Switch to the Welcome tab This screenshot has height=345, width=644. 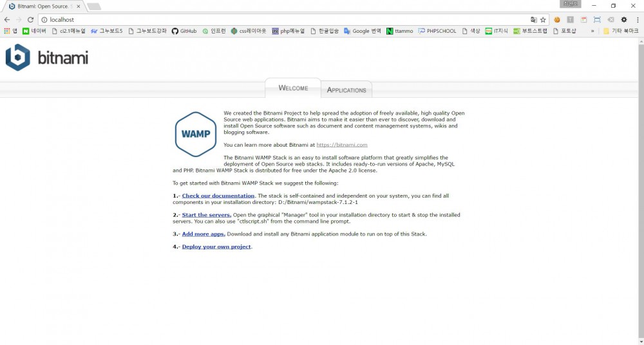(x=293, y=88)
